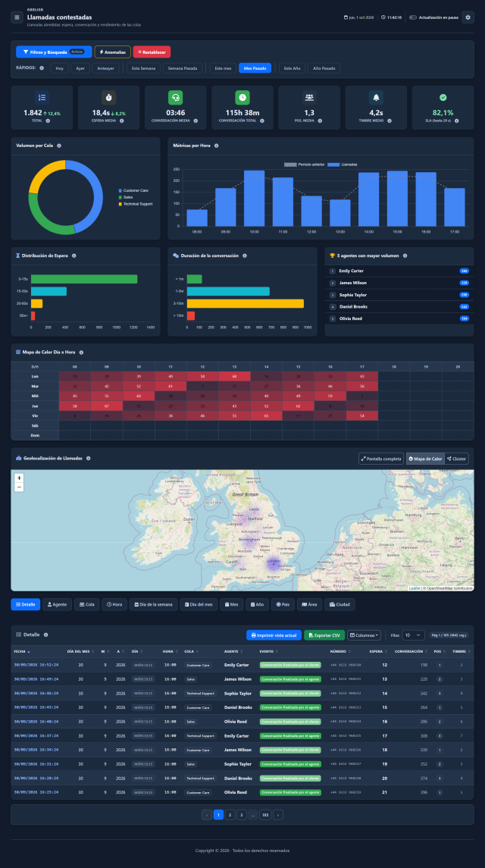Image resolution: width=485 pixels, height=868 pixels.
Task: Go to pagination page 2
Action: [x=230, y=814]
